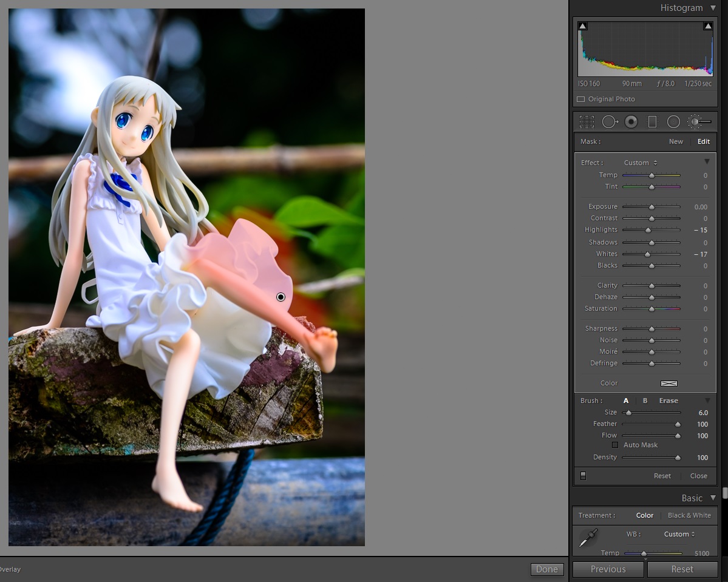Select the Crop Overlay tool
Viewport: 728px width, 582px height.
(587, 121)
